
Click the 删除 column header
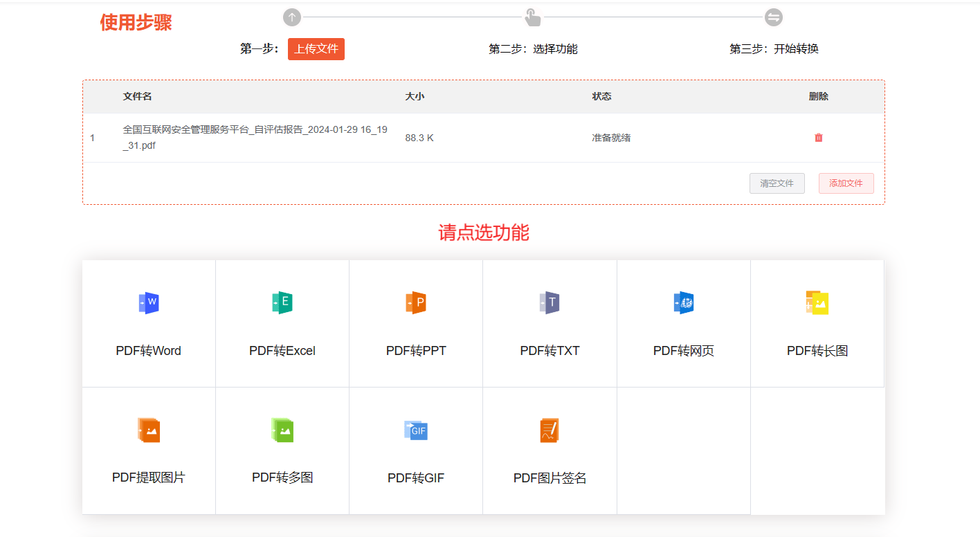point(819,96)
